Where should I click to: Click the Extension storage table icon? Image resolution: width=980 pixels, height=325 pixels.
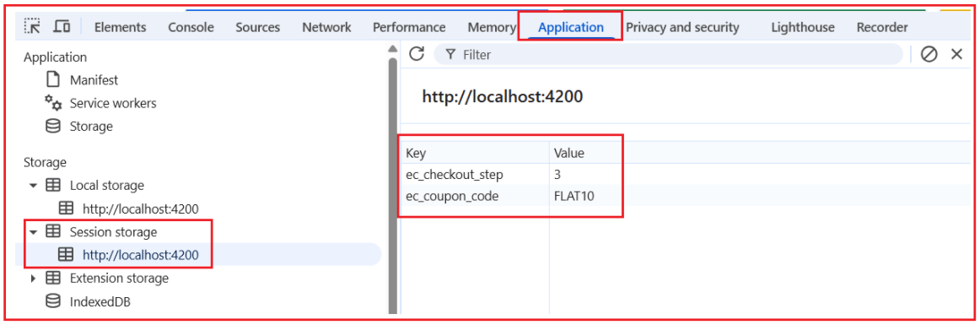click(54, 278)
